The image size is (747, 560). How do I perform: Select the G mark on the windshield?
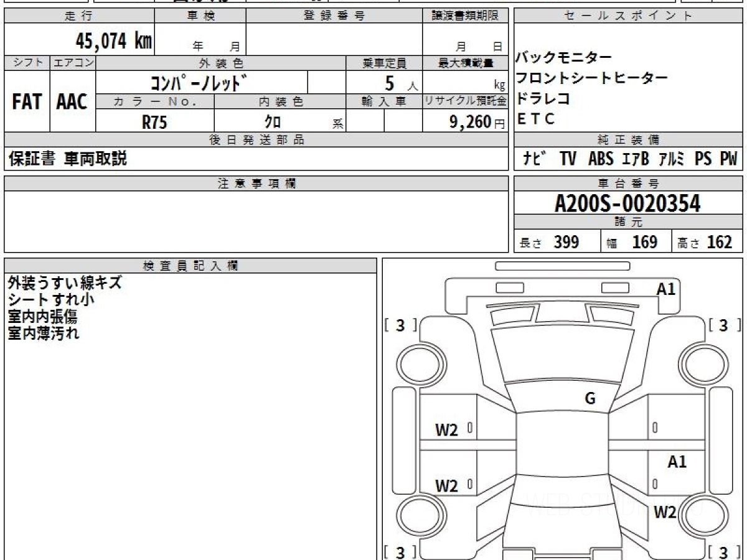click(x=590, y=399)
